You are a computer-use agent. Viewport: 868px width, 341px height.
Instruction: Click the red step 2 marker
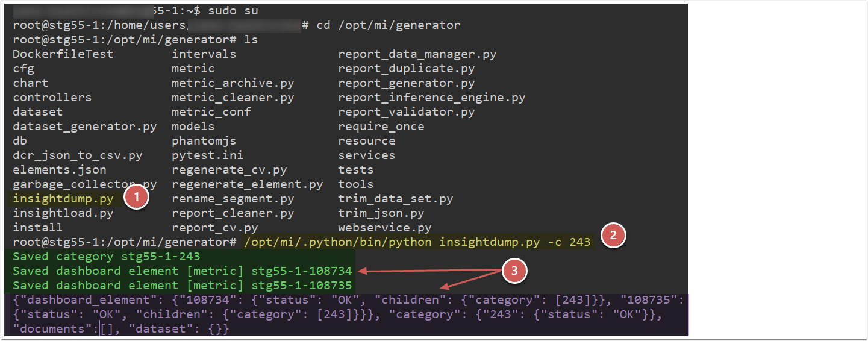point(613,237)
